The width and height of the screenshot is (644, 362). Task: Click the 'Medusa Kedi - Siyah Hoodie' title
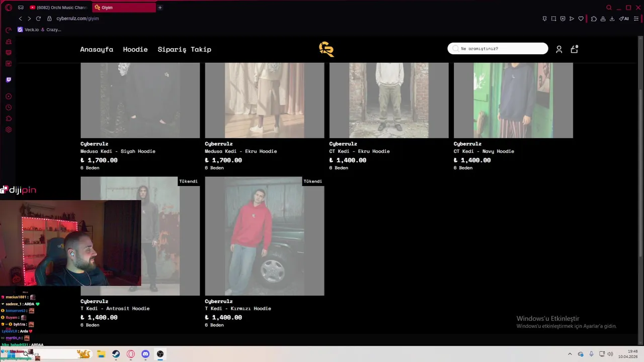tap(118, 151)
